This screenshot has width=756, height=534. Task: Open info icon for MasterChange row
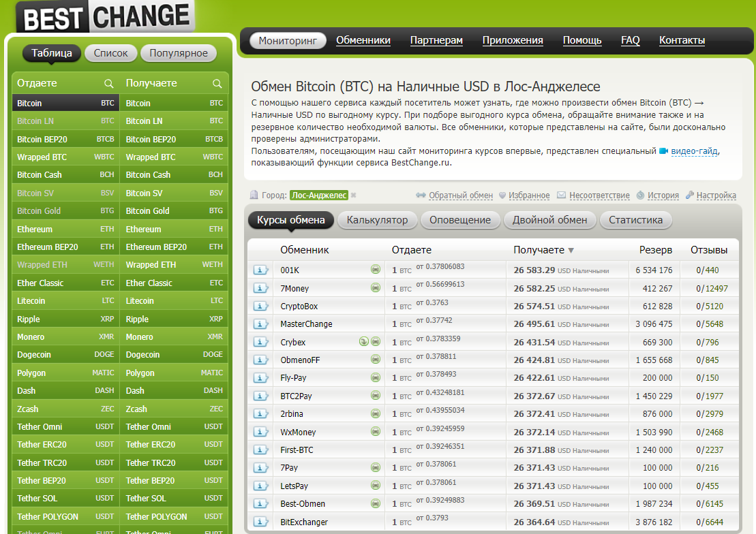(260, 324)
